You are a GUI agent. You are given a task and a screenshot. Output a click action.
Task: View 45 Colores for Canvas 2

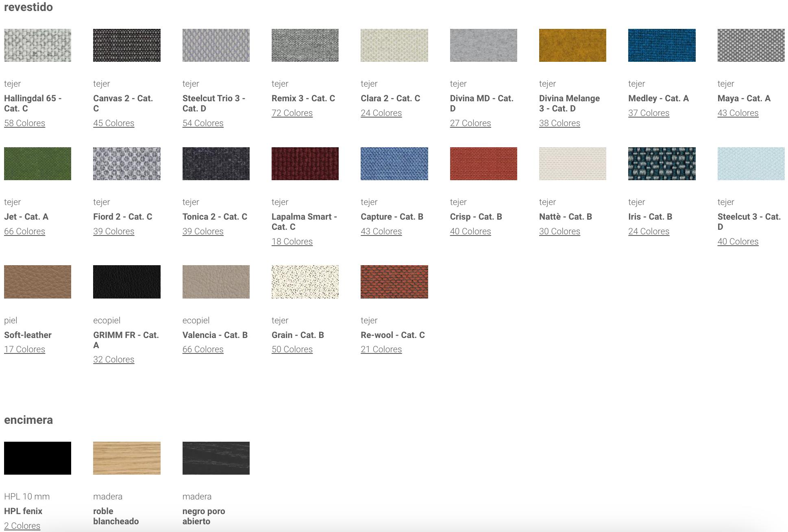tap(113, 123)
